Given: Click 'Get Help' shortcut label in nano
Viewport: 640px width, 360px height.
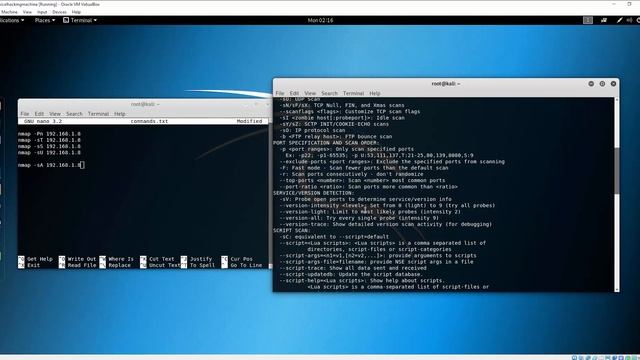Looking at the screenshot, I should coord(40,259).
